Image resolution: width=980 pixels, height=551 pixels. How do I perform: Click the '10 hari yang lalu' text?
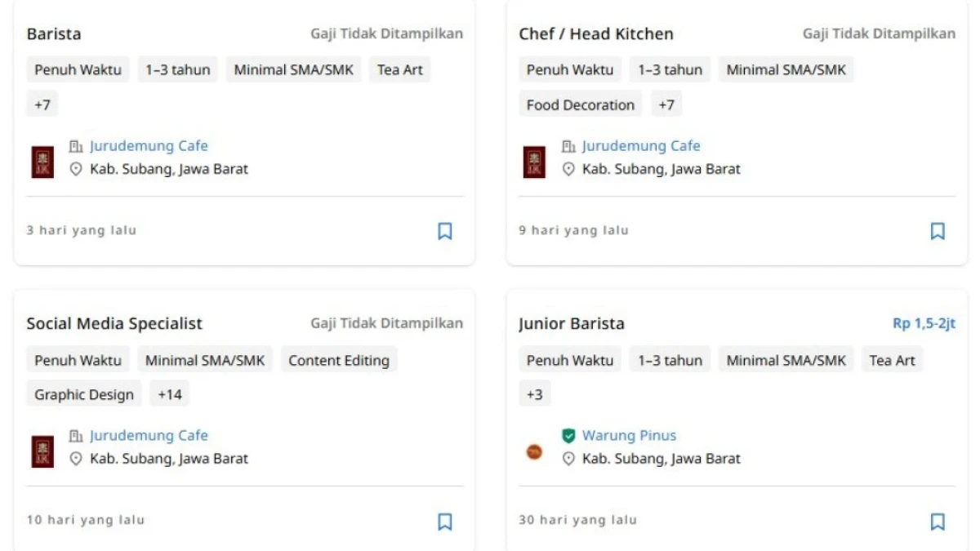point(86,520)
